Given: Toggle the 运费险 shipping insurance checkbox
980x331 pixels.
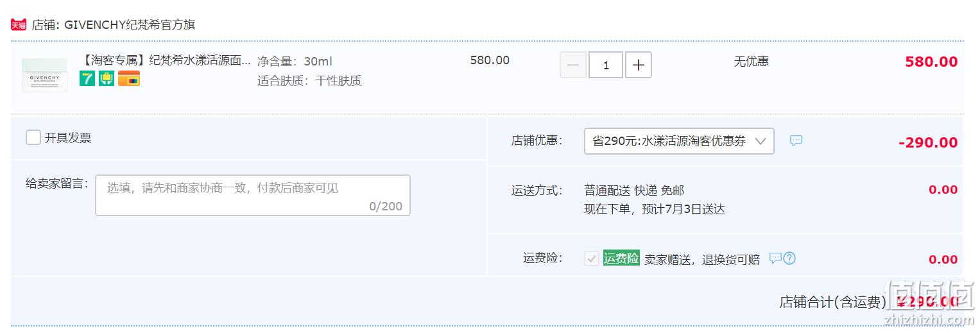Looking at the screenshot, I should click(592, 259).
